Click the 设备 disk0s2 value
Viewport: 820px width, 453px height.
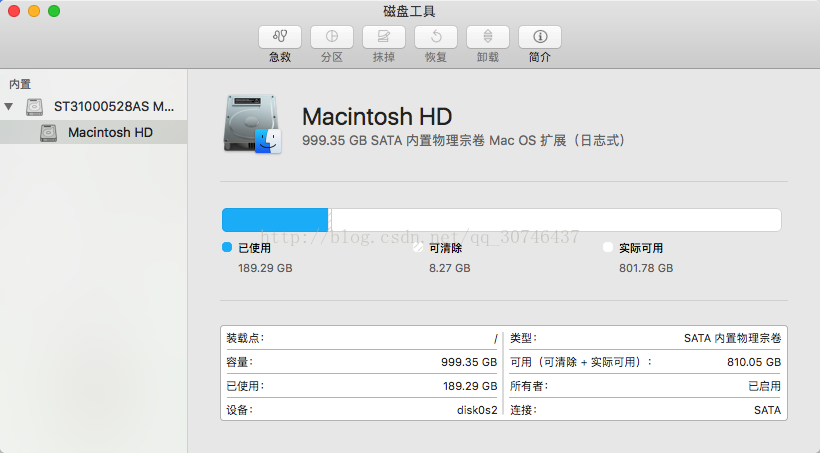477,410
